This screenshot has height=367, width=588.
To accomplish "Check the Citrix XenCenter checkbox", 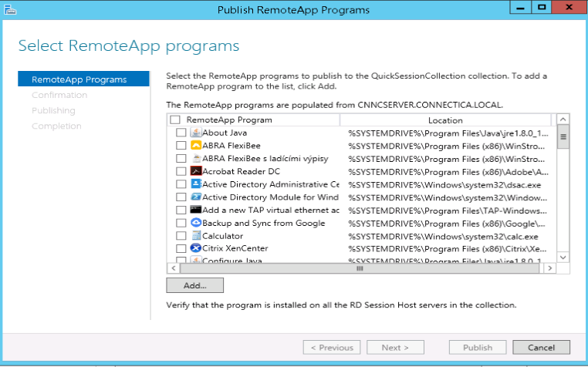I will pos(181,248).
